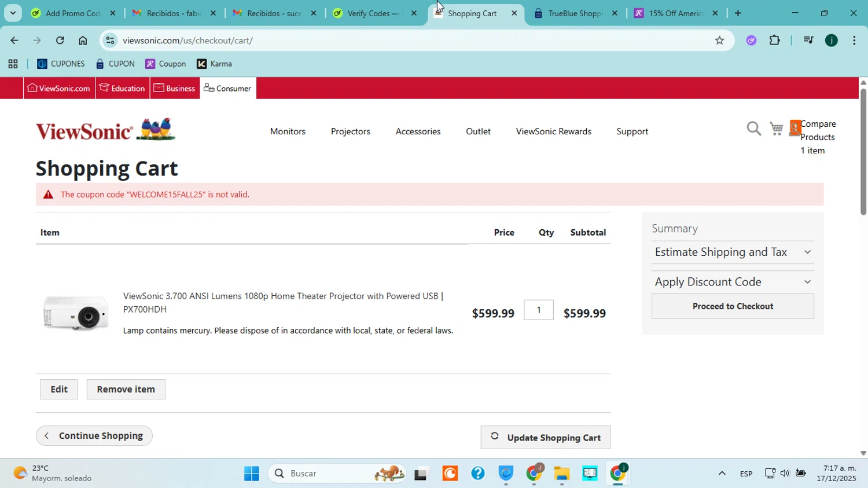Click the purple extension icon in toolbar
This screenshot has height=488, width=868.
click(x=751, y=41)
